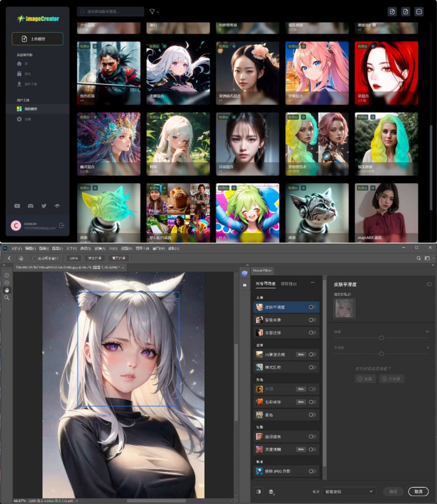This screenshot has width=437, height=504.
Task: Select the Hand tool in Neural Filters
Action: [7, 290]
